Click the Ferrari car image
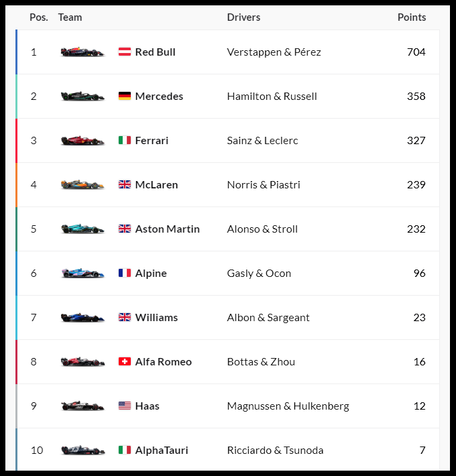456x476 pixels. [82, 141]
